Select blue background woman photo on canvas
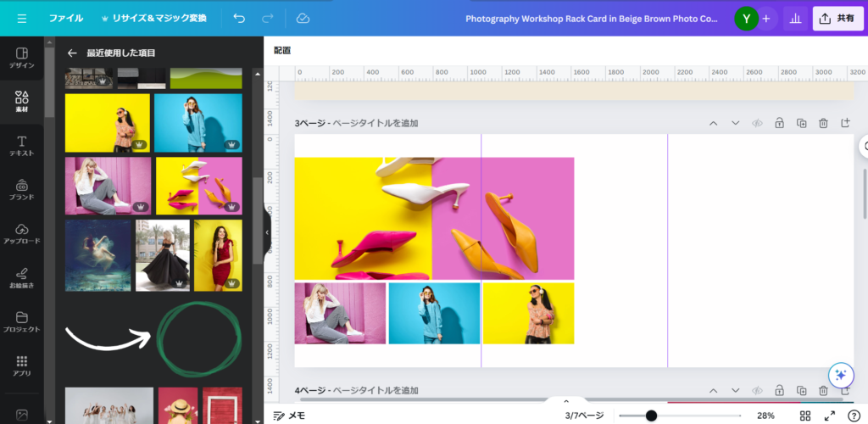868x424 pixels. [x=434, y=313]
